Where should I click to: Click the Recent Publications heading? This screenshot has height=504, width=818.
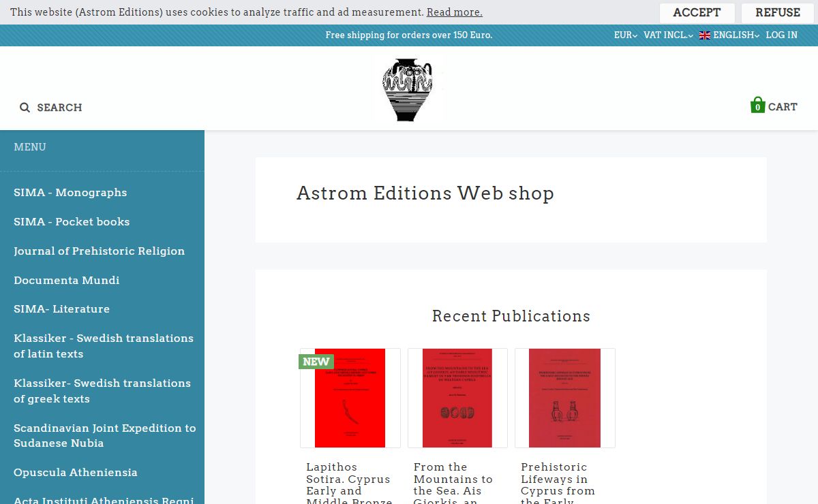(x=511, y=316)
